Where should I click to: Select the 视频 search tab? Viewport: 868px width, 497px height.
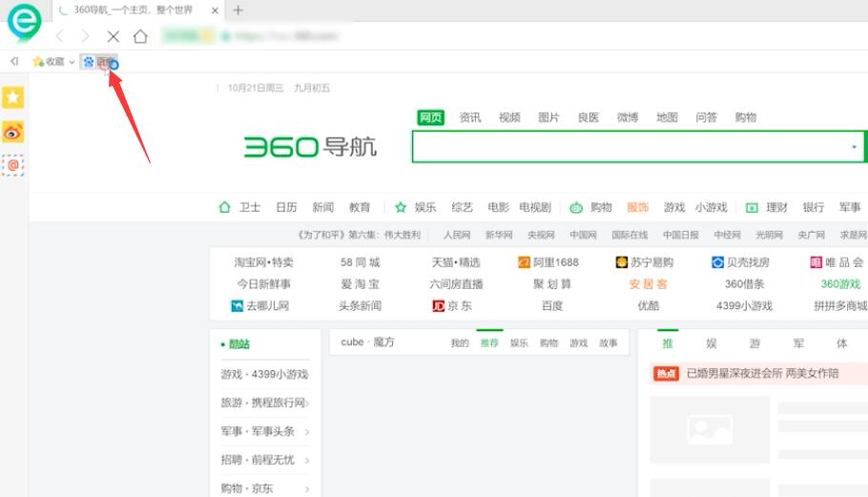pos(509,117)
